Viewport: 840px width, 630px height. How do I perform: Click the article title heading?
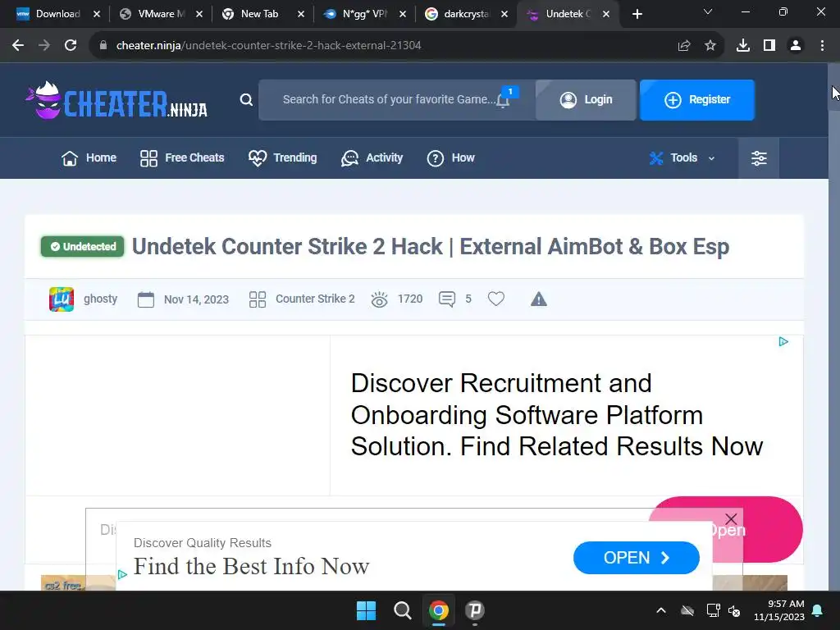(x=431, y=247)
